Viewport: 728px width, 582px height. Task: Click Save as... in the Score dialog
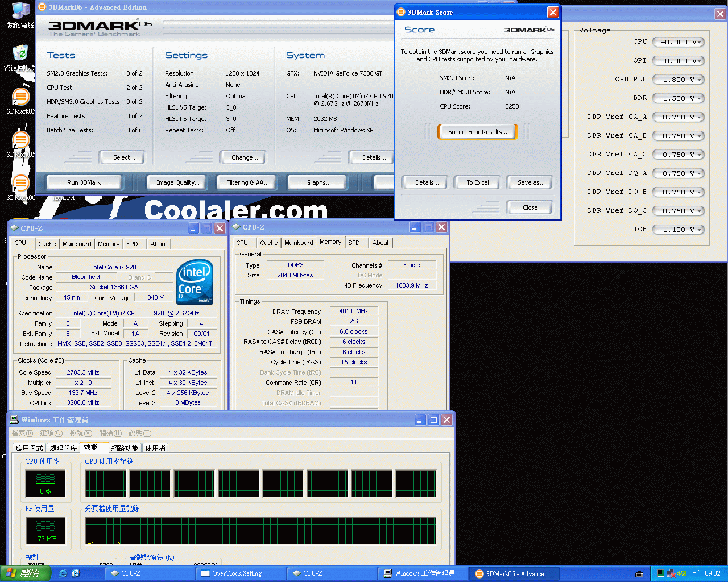coord(531,182)
